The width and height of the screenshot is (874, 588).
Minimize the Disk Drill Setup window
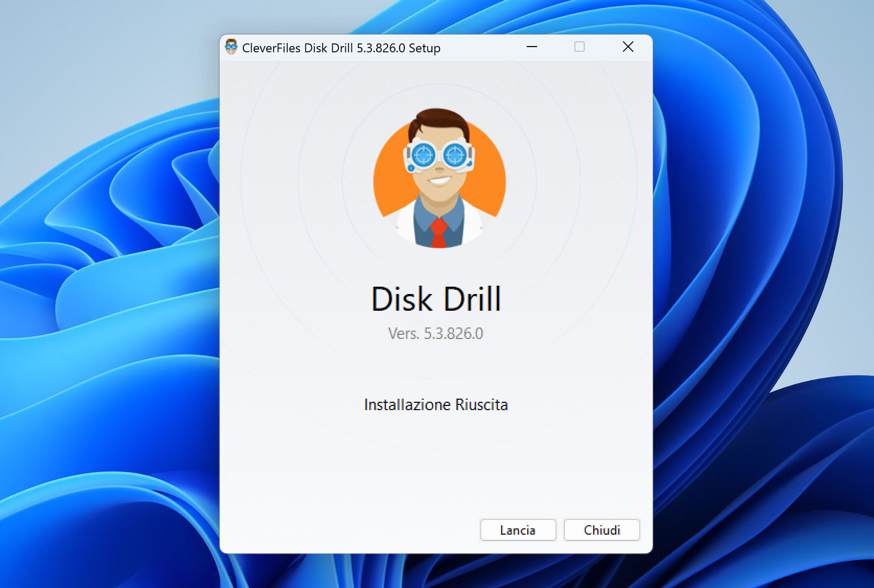(532, 47)
